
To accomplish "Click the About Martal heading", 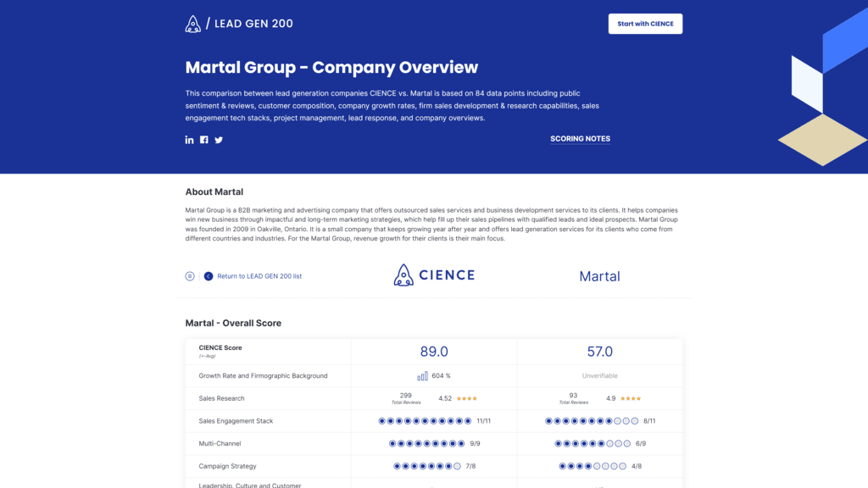I will tap(214, 192).
